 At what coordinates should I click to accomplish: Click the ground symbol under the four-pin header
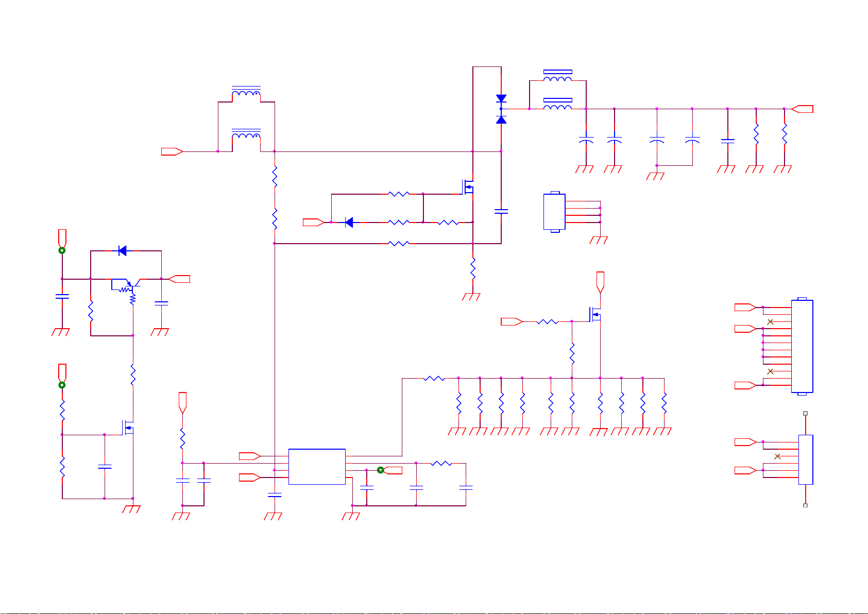tap(599, 240)
